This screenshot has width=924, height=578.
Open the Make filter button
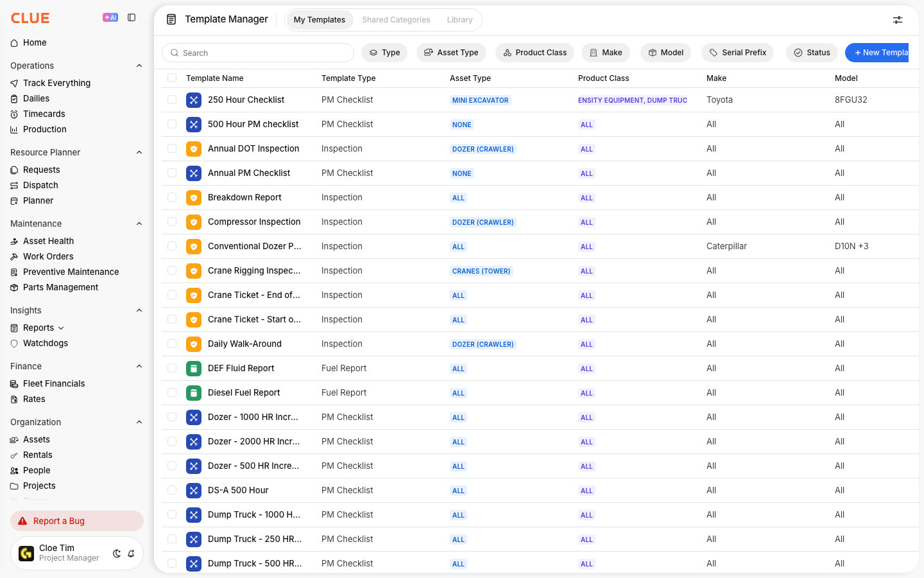pyautogui.click(x=606, y=53)
